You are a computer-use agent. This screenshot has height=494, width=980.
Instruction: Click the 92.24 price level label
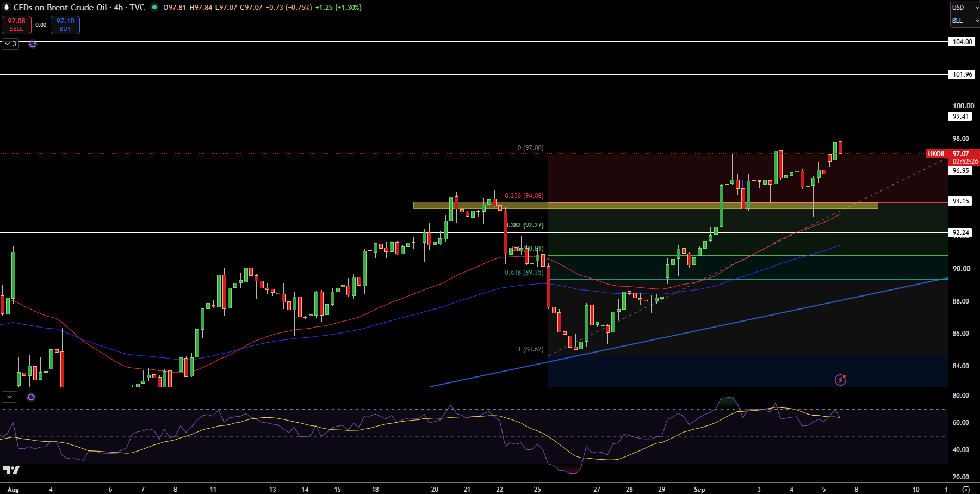click(961, 233)
